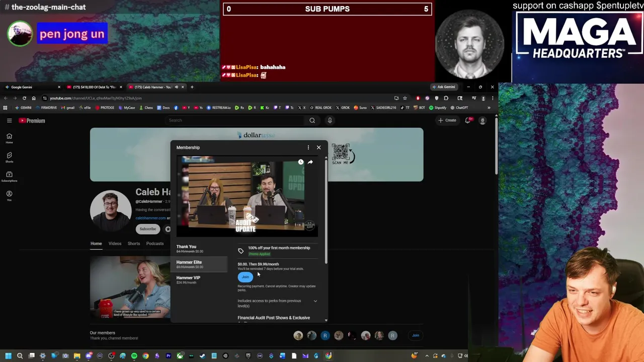Click Join button beside Our members

(x=416, y=335)
